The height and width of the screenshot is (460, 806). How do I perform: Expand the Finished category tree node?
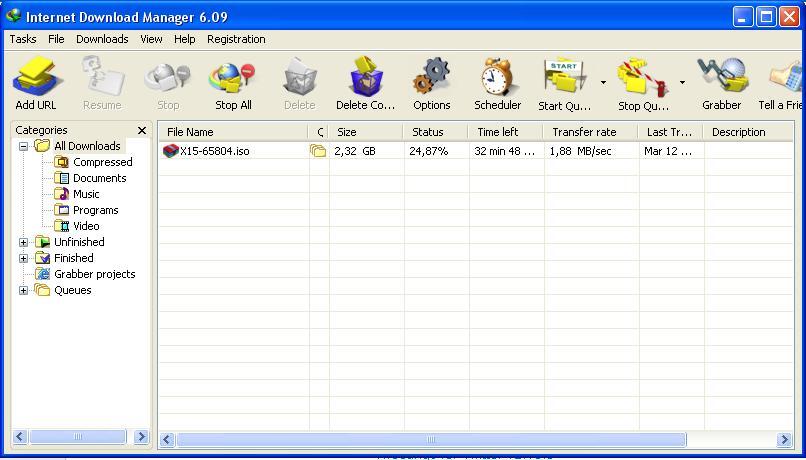pos(24,258)
